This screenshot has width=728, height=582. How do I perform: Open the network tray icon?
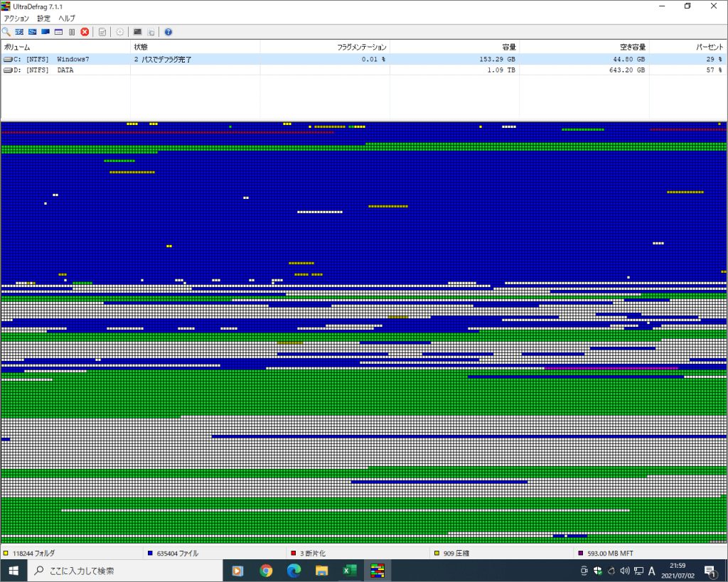pos(639,571)
